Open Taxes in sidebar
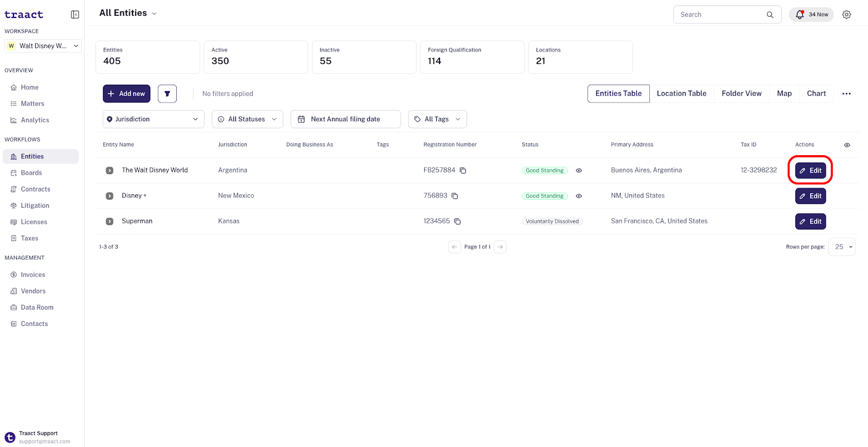This screenshot has height=447, width=868. (x=41, y=238)
